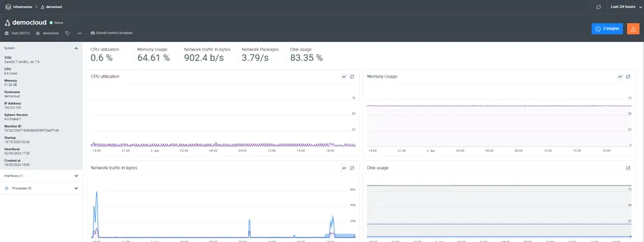Open chart view icon on CPU utilization
Image resolution: width=644 pixels, height=242 pixels.
point(344,76)
